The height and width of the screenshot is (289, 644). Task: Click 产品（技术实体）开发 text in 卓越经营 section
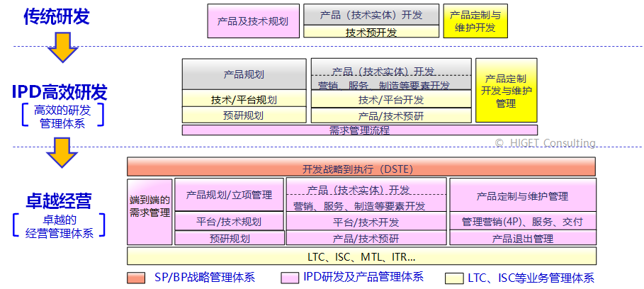click(358, 190)
